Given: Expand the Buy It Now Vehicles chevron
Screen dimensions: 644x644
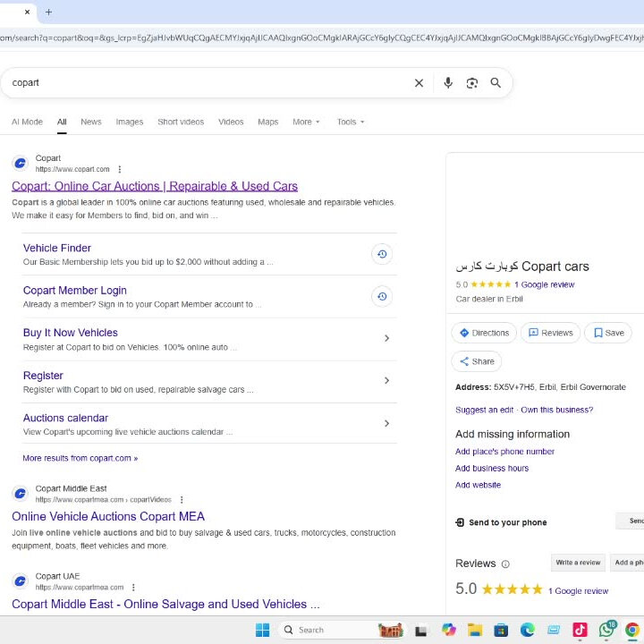Looking at the screenshot, I should (x=386, y=338).
